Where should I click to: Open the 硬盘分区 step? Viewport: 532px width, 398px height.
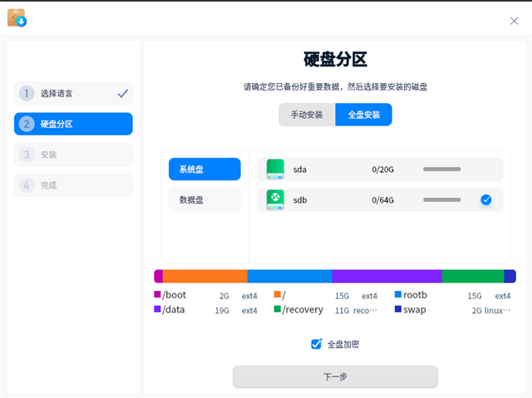click(x=73, y=124)
